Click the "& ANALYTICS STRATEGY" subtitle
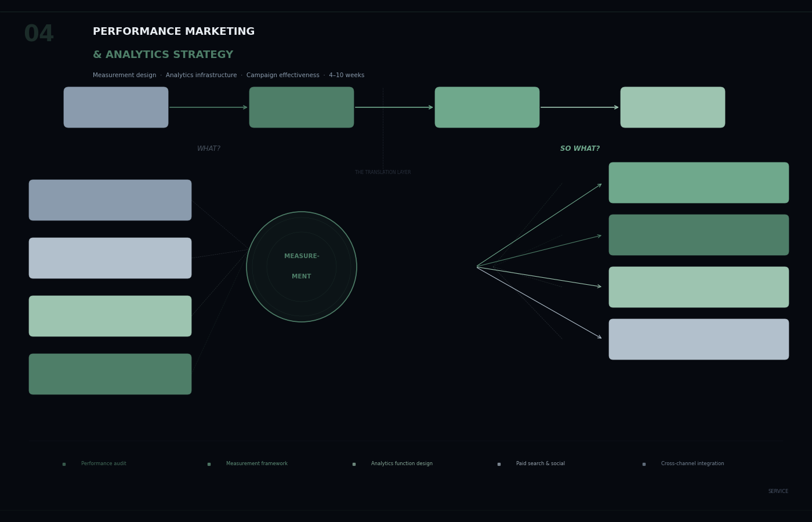812x522 pixels. 163,55
